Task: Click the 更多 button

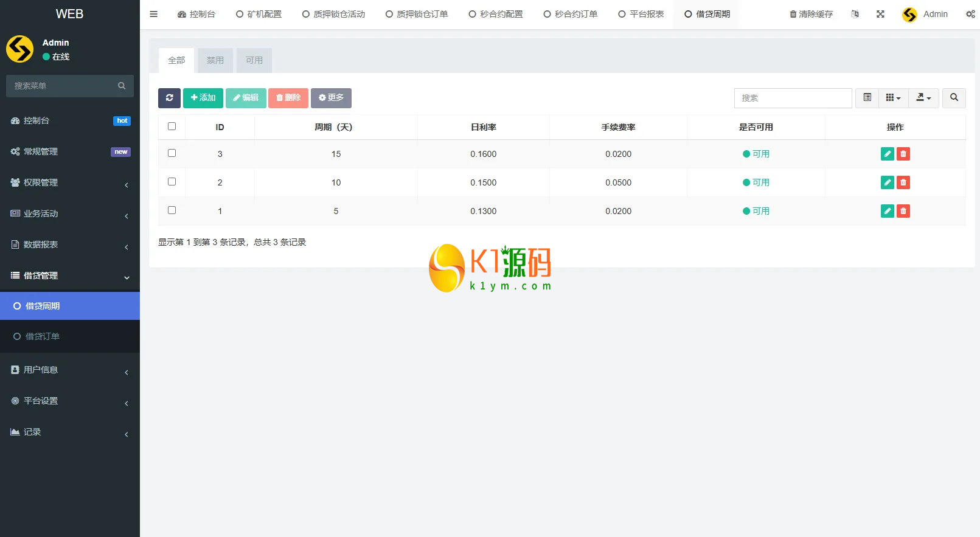Action: point(331,98)
